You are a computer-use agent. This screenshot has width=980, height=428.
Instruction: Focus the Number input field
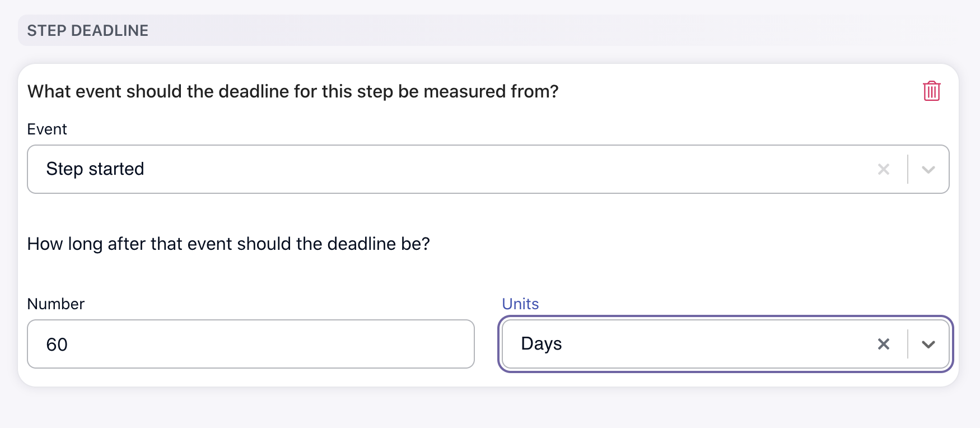251,344
